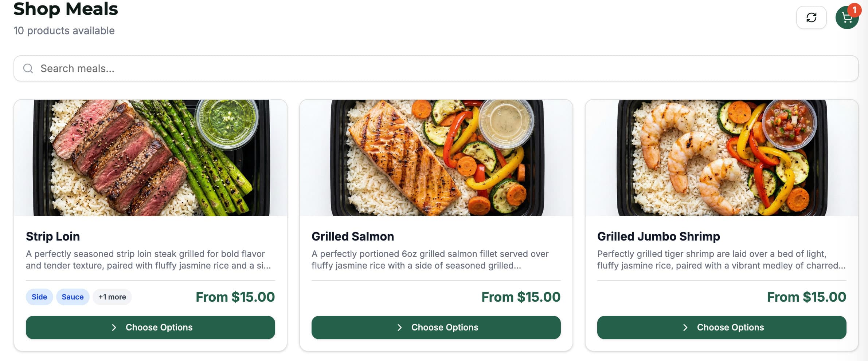Focus the Search meals field
Screen dimensions: 868x361
tap(437, 68)
